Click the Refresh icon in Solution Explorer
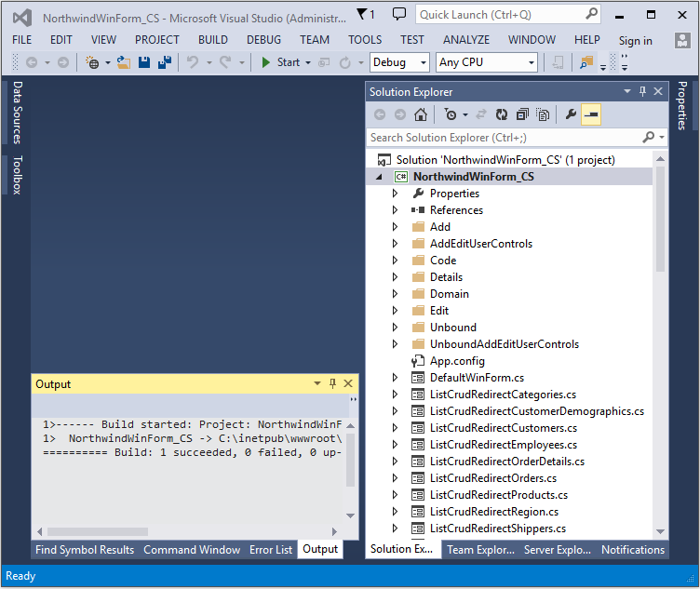 502,115
